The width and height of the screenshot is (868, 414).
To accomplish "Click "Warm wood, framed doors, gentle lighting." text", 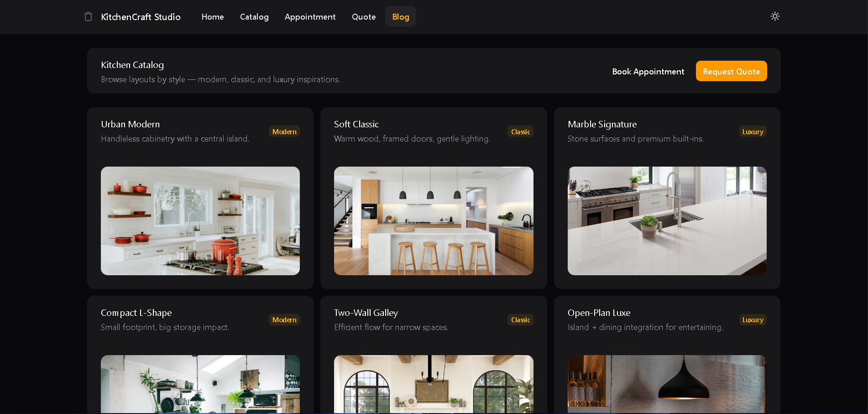I will click(x=412, y=139).
